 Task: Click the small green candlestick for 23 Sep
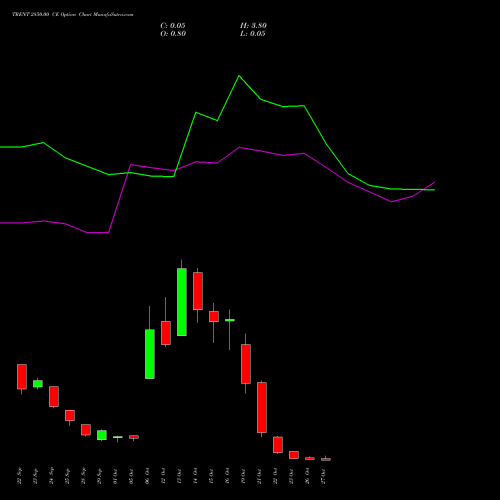[x=38, y=384]
